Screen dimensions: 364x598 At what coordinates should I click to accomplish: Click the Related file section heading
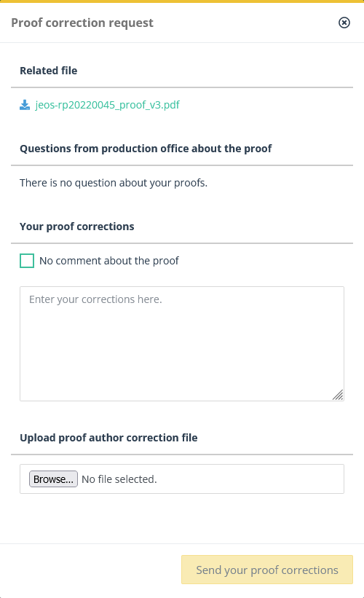[48, 71]
